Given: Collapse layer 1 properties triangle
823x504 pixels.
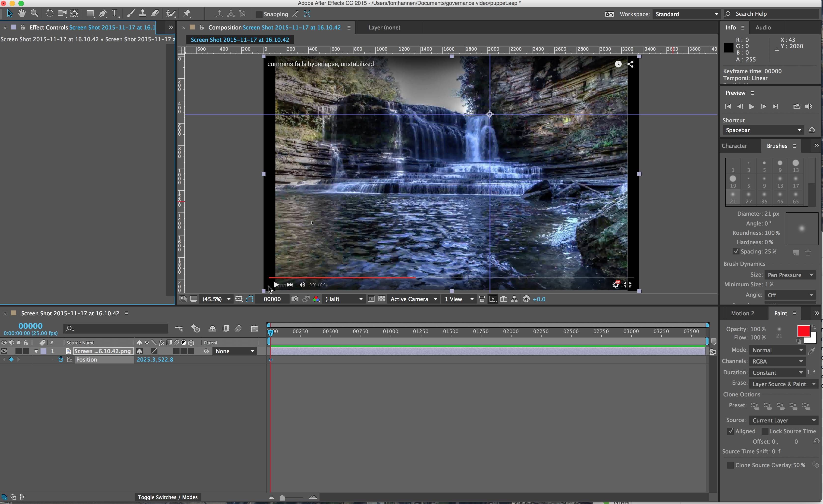Looking at the screenshot, I should [x=36, y=351].
